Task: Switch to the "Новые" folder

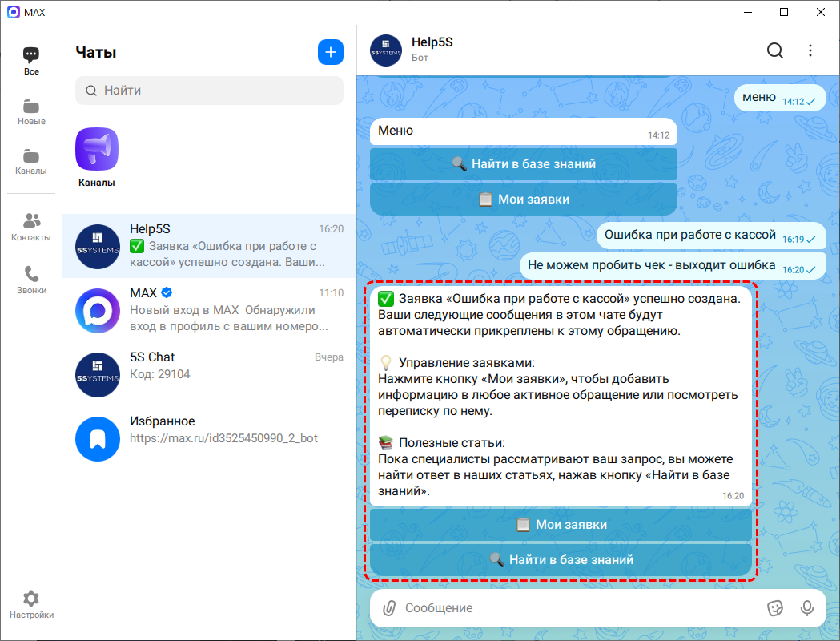Action: 31,112
